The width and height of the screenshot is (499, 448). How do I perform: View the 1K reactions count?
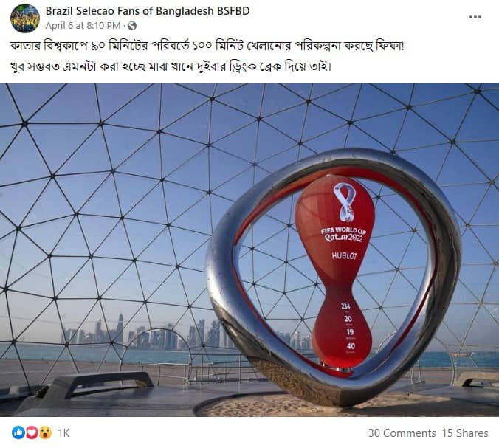coord(63,433)
